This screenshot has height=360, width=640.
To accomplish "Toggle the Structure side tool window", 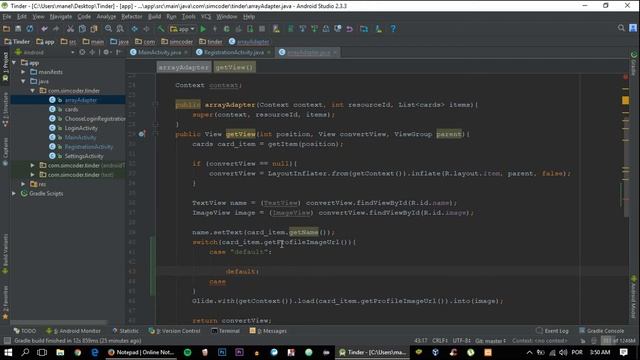I will click(x=5, y=110).
